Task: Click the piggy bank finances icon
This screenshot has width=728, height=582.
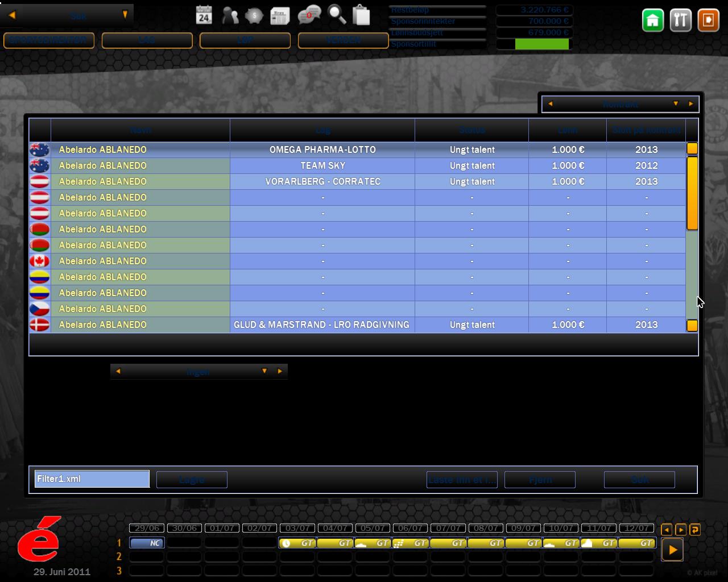Action: click(x=254, y=15)
